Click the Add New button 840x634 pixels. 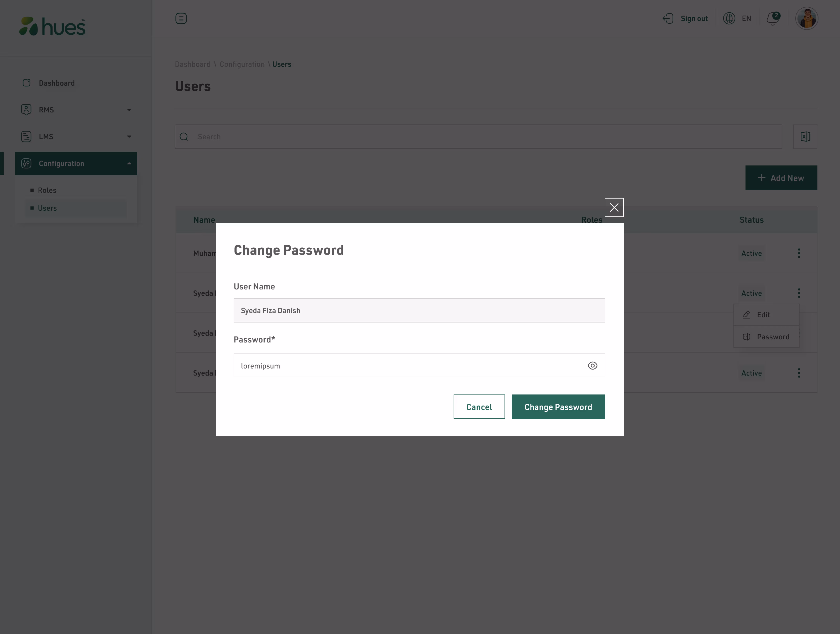(x=781, y=177)
